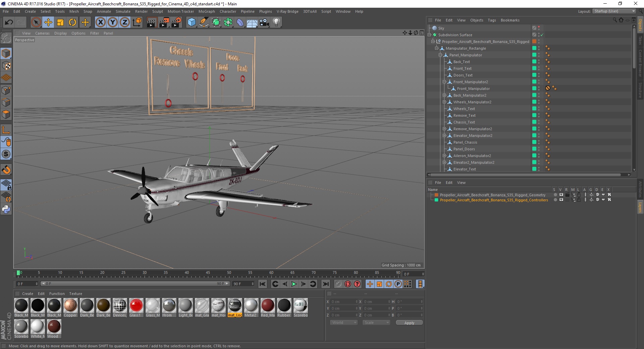Collapse the Panel_Manipulator node
Image resolution: width=644 pixels, height=349 pixels.
coord(440,55)
